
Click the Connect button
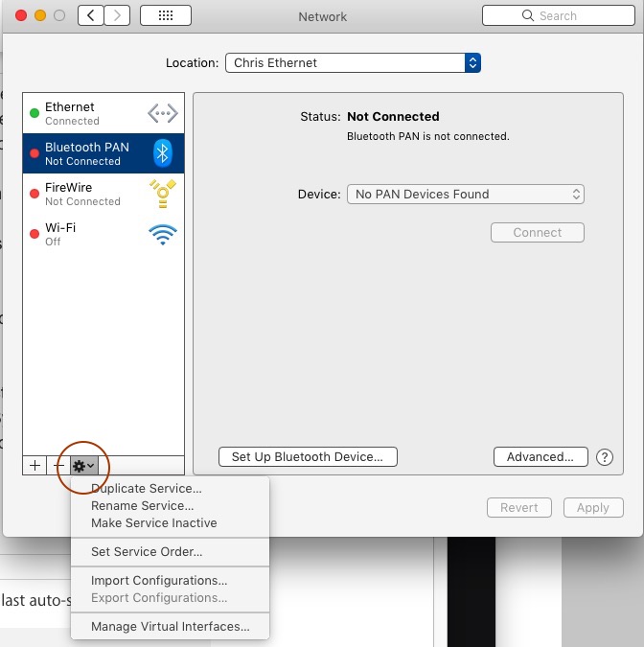538,232
